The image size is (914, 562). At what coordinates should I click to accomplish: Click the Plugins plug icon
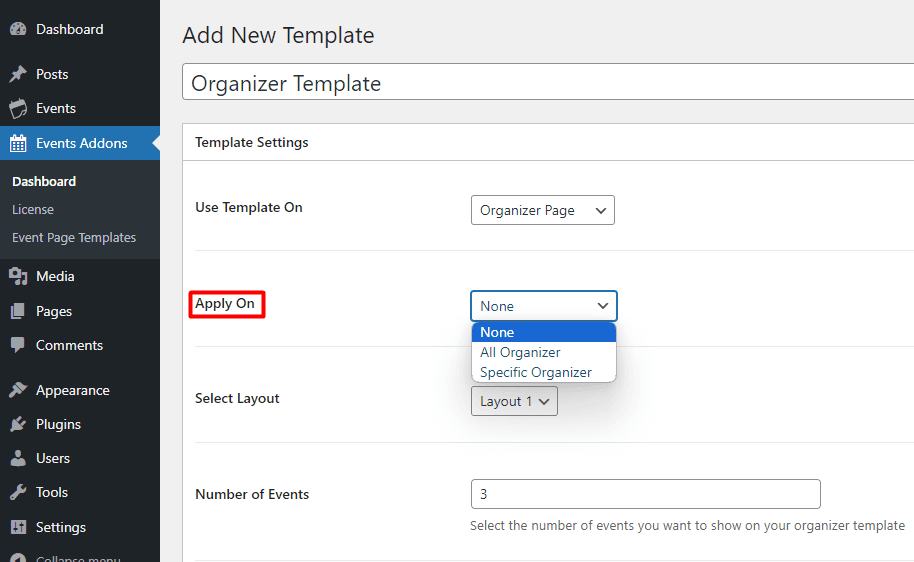[x=18, y=424]
